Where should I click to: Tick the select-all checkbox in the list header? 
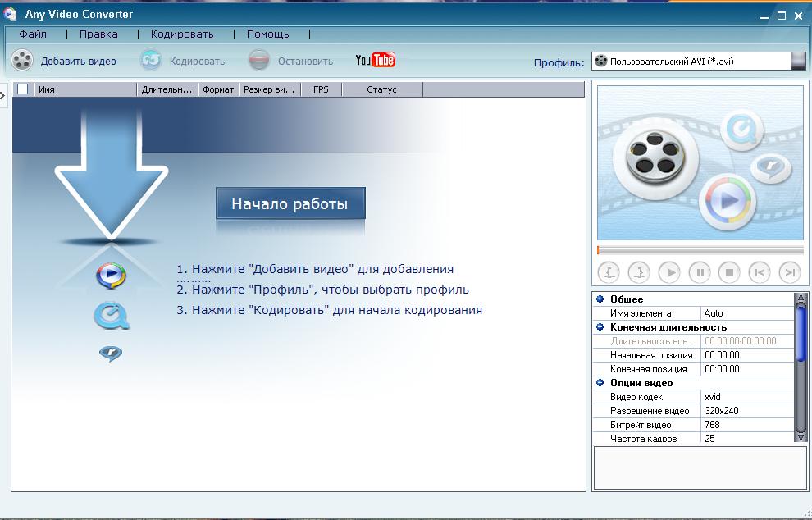pyautogui.click(x=23, y=89)
